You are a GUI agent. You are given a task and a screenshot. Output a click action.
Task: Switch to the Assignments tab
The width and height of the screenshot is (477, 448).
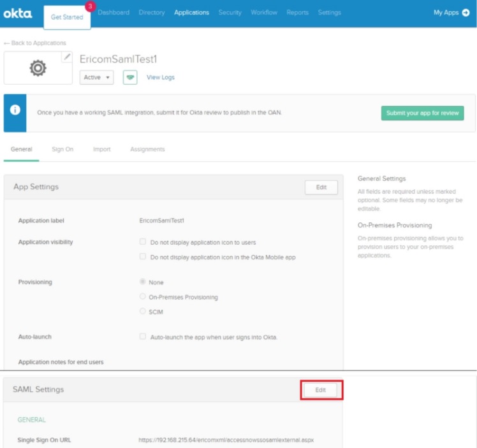pos(147,149)
